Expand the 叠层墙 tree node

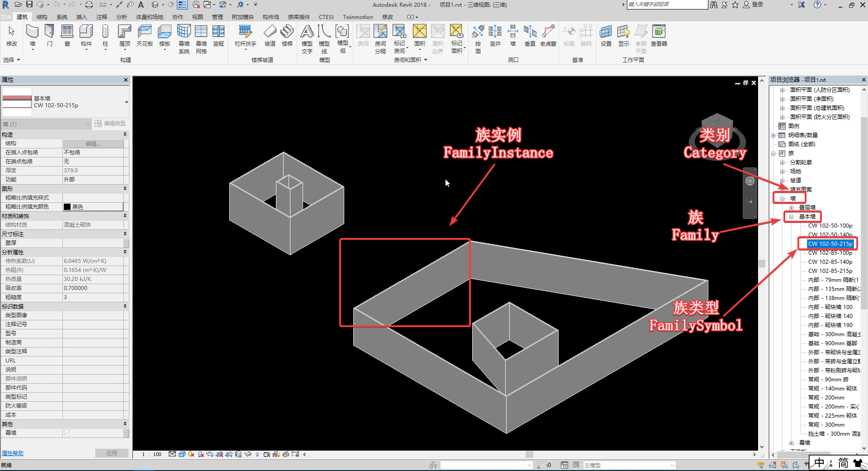pos(791,208)
